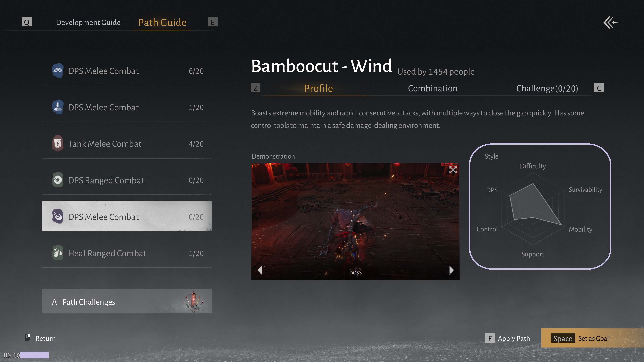Click the leaf icon for Heal Ranged Combat

(58, 253)
